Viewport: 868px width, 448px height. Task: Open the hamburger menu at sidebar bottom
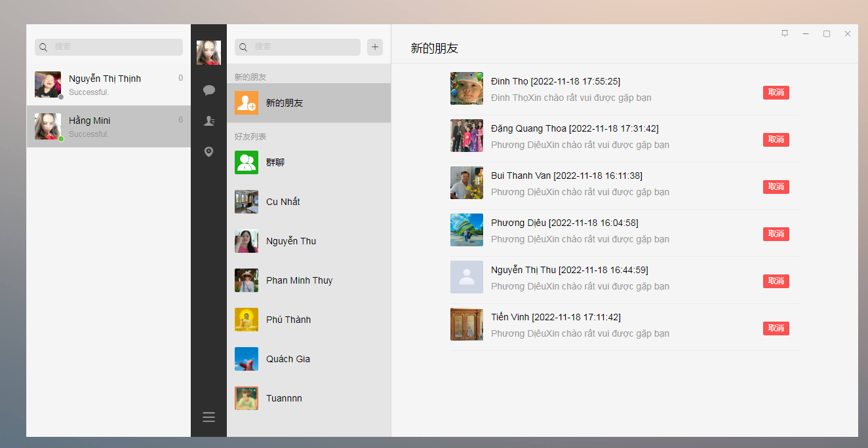click(208, 417)
